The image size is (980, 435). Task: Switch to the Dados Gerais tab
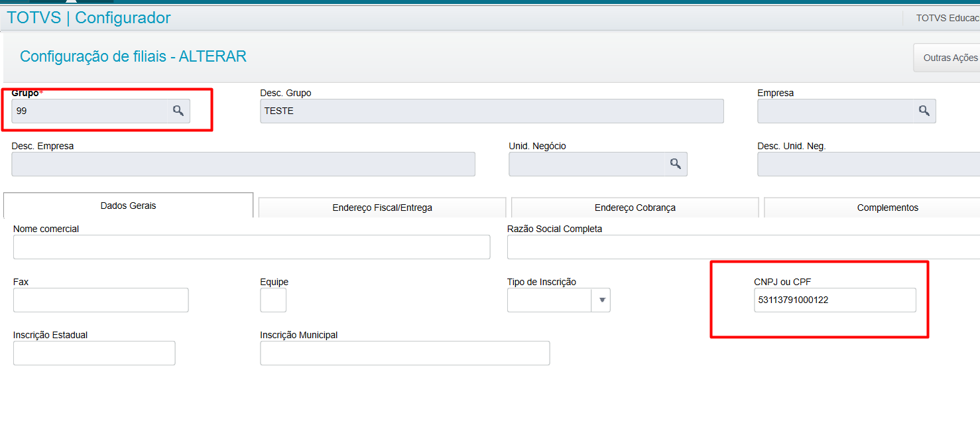[128, 206]
